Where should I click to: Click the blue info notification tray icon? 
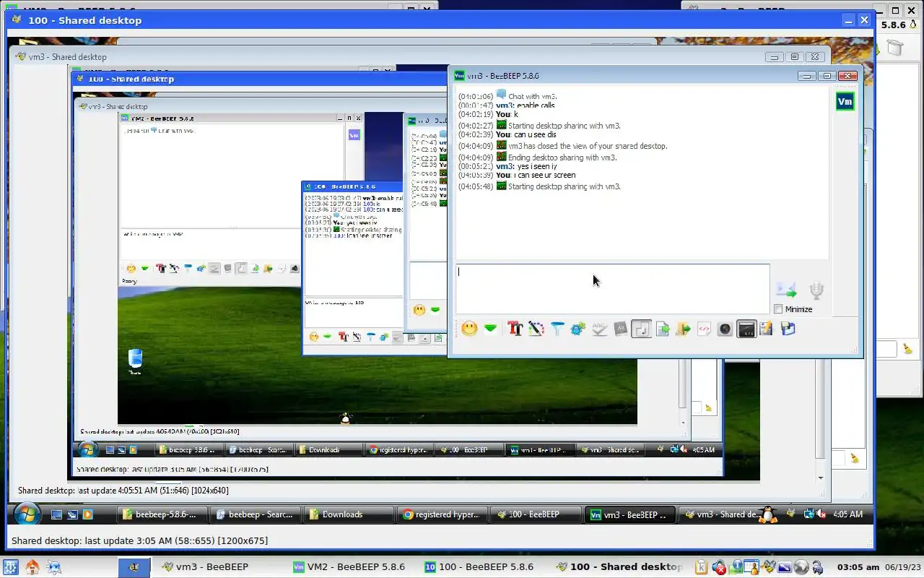[x=736, y=567]
